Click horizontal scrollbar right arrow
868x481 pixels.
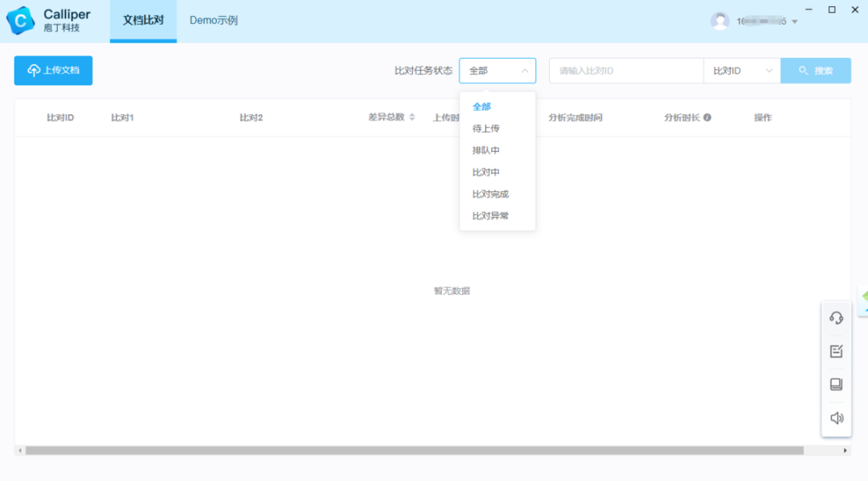pos(845,450)
